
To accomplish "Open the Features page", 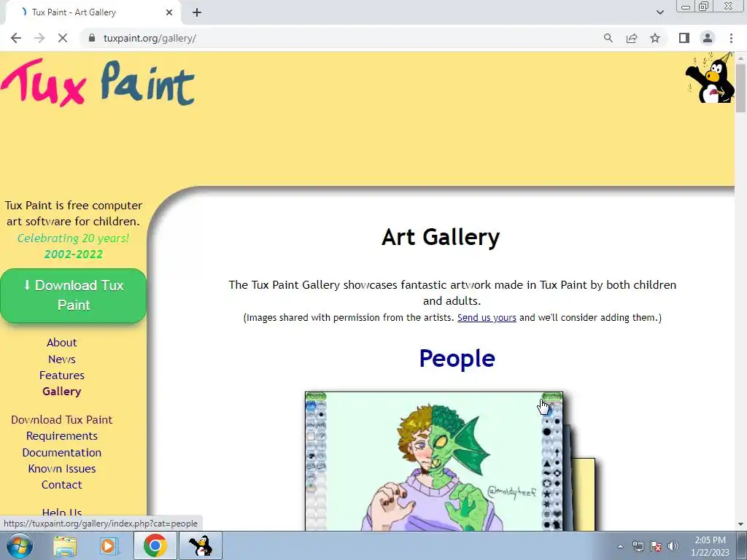I will [x=61, y=376].
